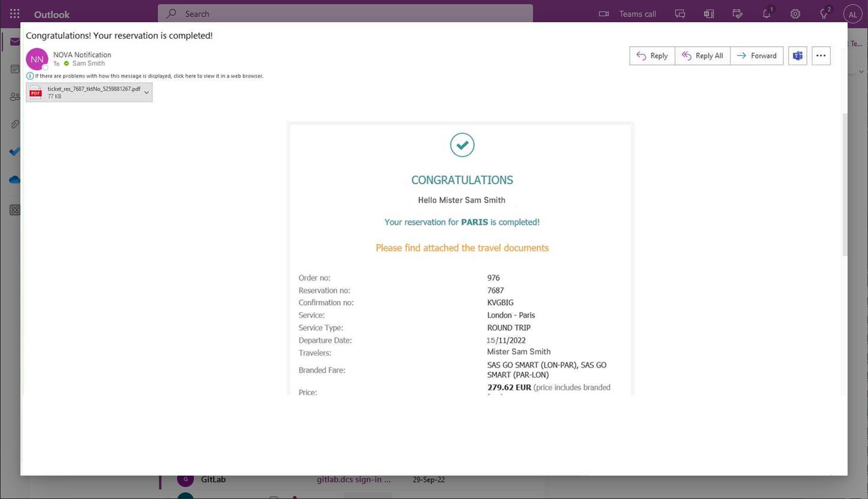
Task: Open the app launcher grid
Action: 14,14
